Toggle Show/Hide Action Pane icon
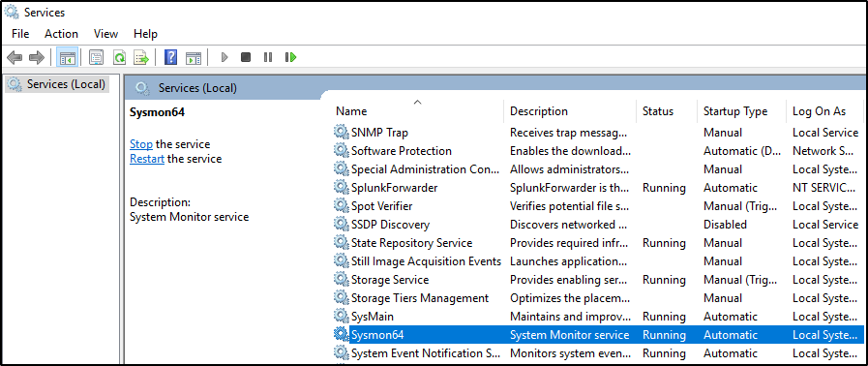 tap(194, 57)
